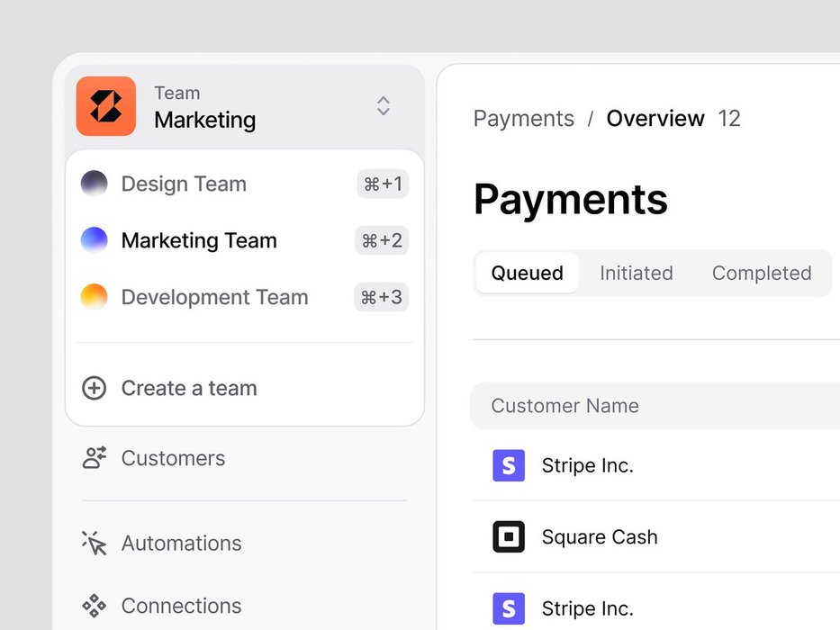Open Customers in the sidebar

pyautogui.click(x=173, y=459)
